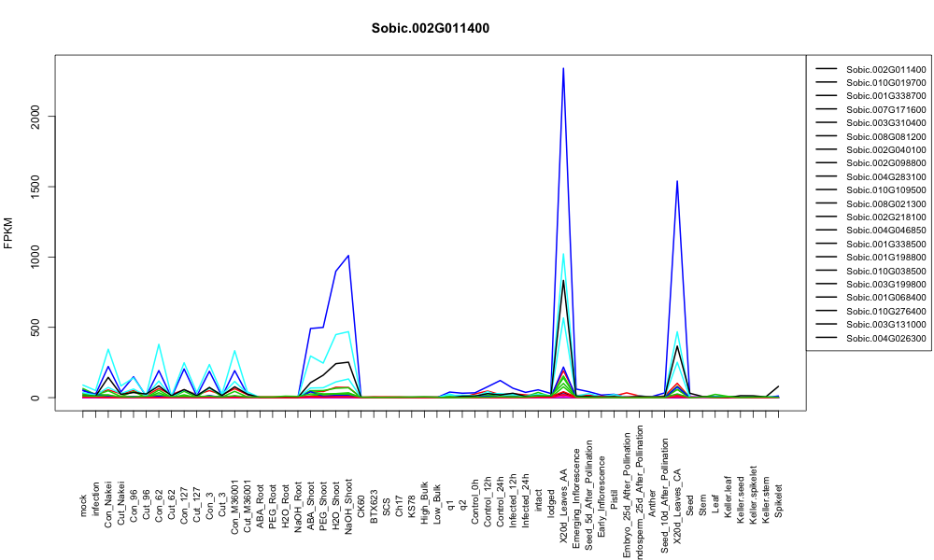Click the Spikelet x-axis label

coord(779,500)
